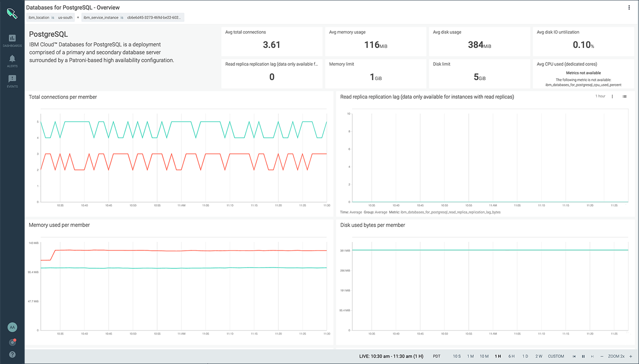This screenshot has height=364, width=639.
Task: Click the ZOOM 2x label
Action: pos(616,356)
